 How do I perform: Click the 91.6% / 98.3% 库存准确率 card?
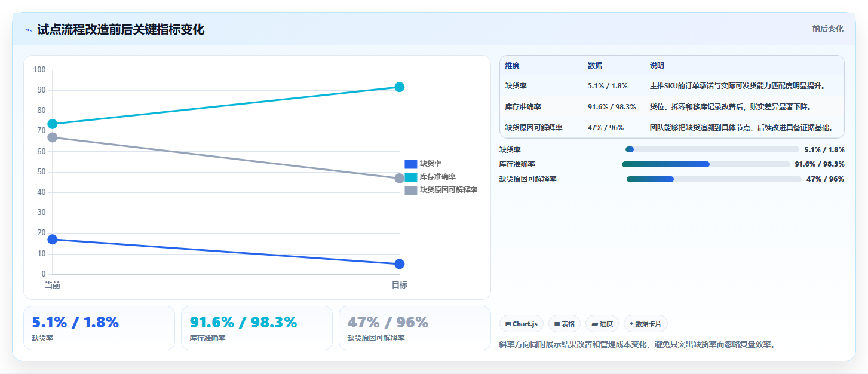257,328
